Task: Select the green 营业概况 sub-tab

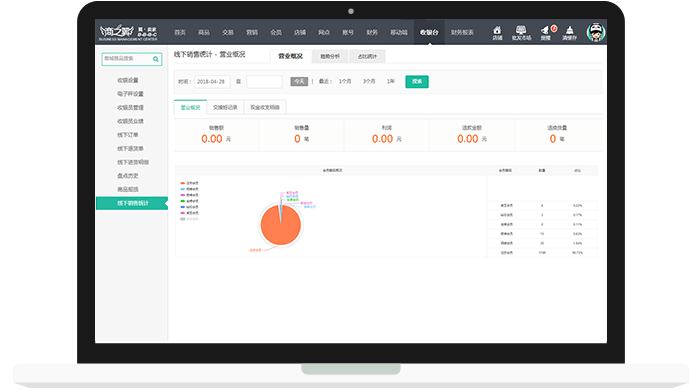Action: pyautogui.click(x=190, y=107)
